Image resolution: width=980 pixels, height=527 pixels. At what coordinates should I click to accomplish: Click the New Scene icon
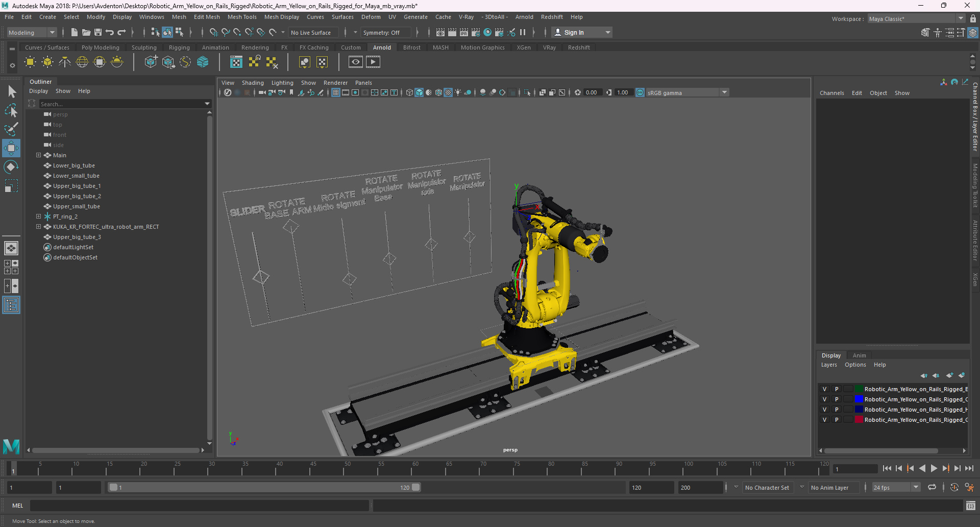(x=74, y=32)
